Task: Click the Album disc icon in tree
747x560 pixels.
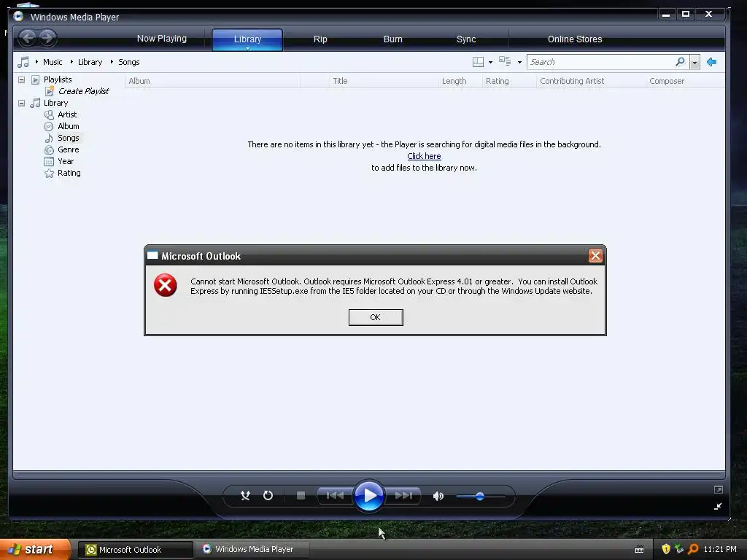Action: 49,126
